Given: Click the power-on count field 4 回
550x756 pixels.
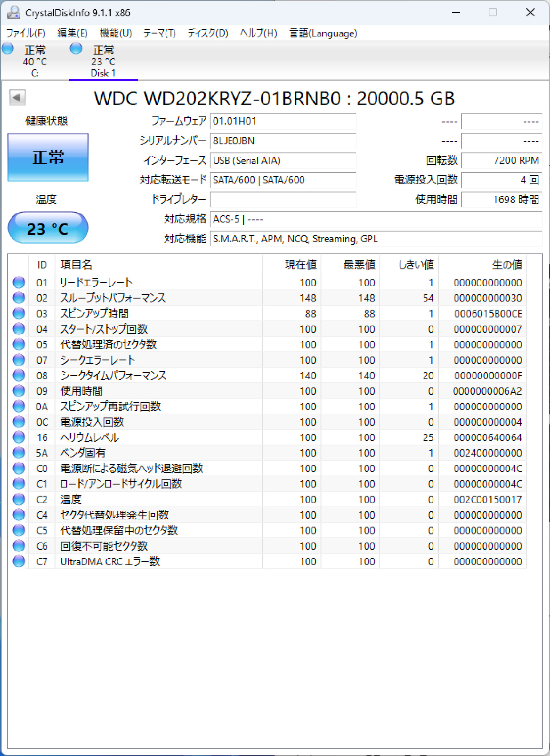Looking at the screenshot, I should [501, 180].
